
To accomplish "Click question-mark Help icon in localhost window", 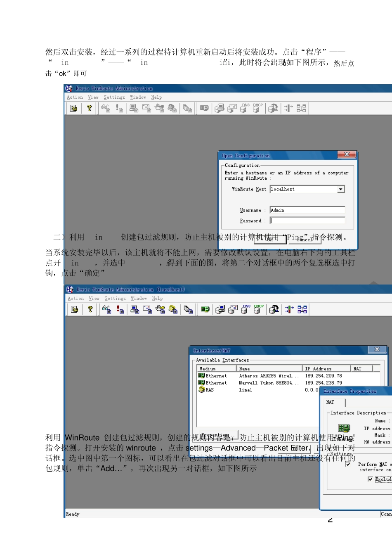I will pos(90,309).
